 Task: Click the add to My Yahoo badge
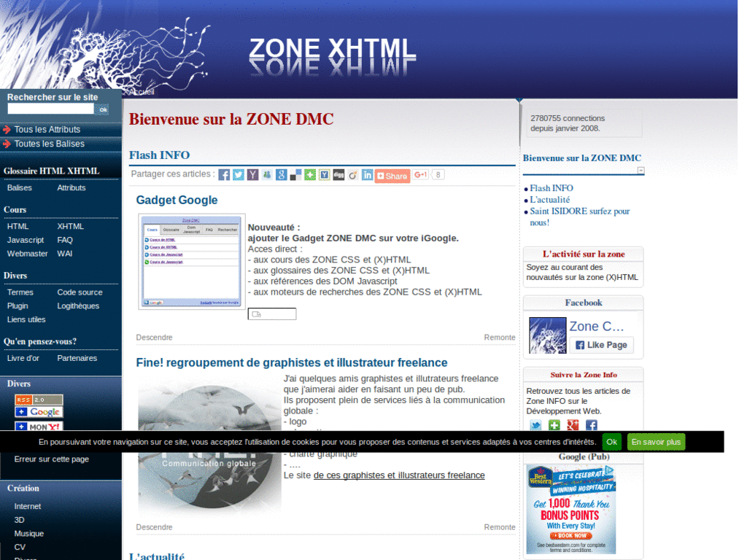coord(39,426)
